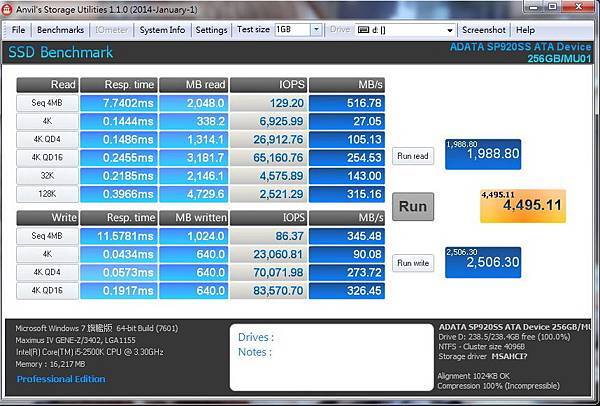
Task: Click the Read Seq 4MB test button
Action: 47,103
